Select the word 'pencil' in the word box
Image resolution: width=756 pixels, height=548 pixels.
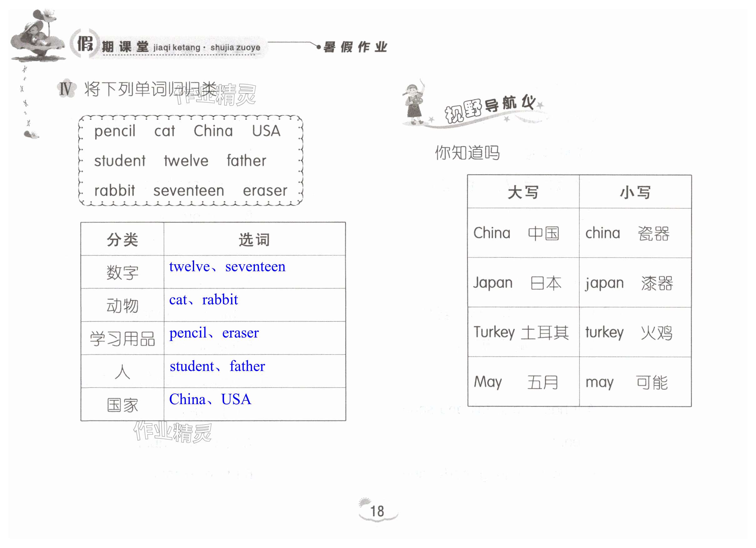pos(115,131)
